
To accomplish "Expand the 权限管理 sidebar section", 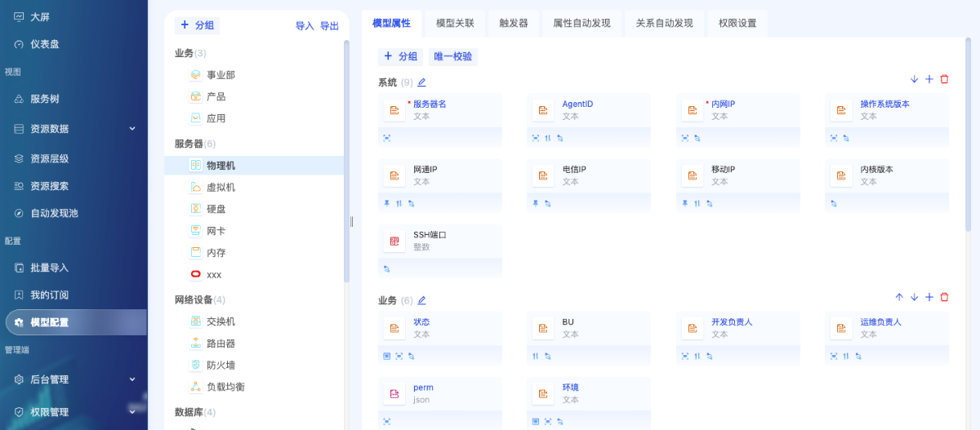I will (x=132, y=412).
